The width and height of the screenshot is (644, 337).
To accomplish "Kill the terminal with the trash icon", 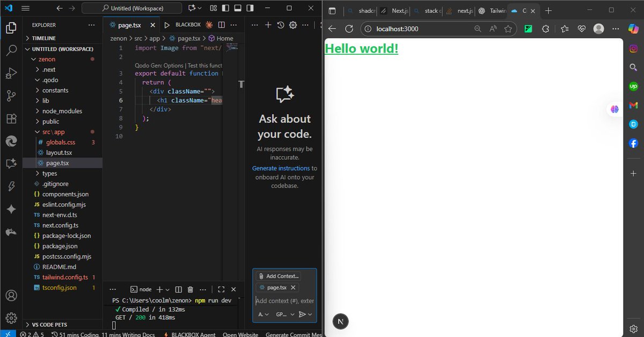I will tap(191, 289).
